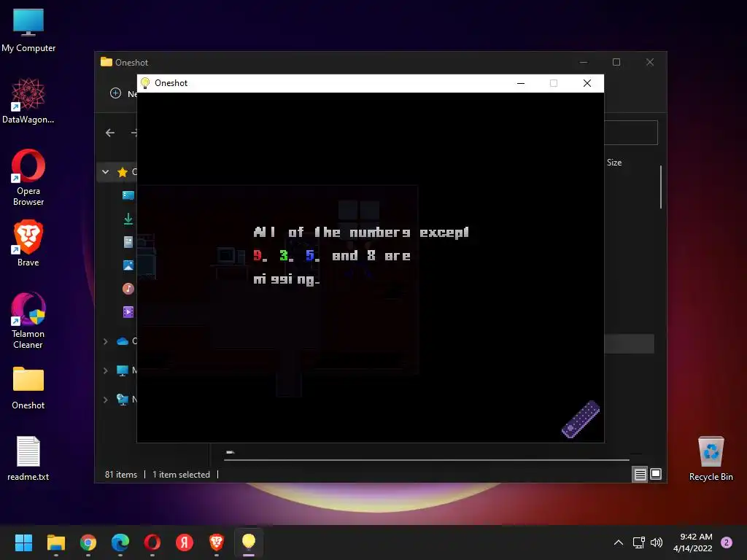Open notification center badge
Viewport: 747px width, 560px height.
(727, 542)
